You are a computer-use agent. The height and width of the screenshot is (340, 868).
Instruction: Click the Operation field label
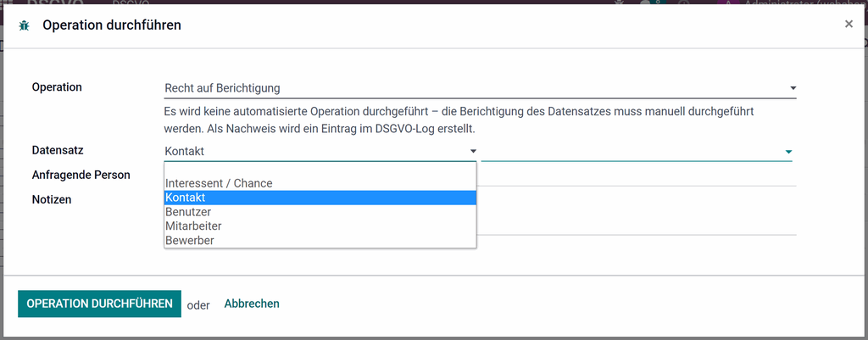coord(57,87)
